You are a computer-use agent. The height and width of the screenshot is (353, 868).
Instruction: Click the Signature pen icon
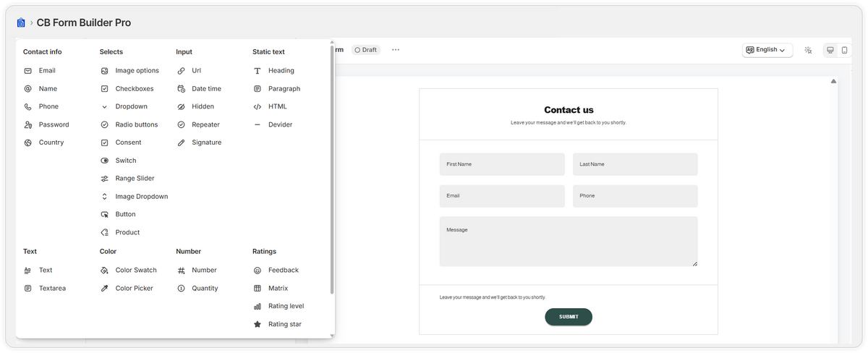pos(181,143)
